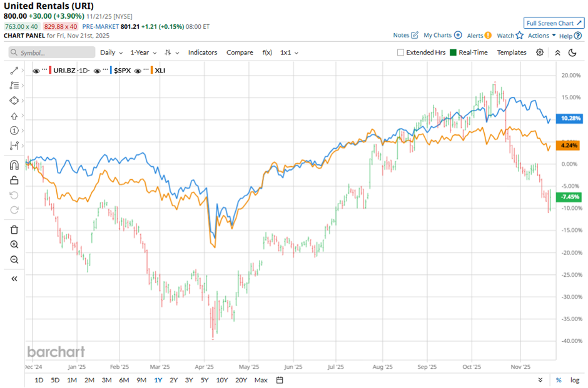
Task: Open the Help link
Action: [570, 36]
